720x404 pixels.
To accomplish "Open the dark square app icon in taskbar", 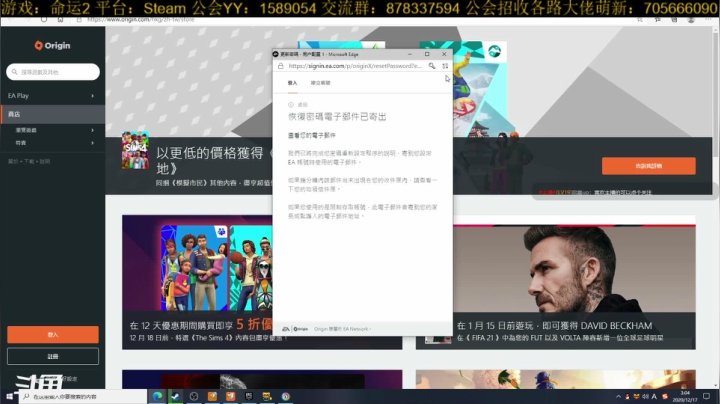I will (249, 396).
